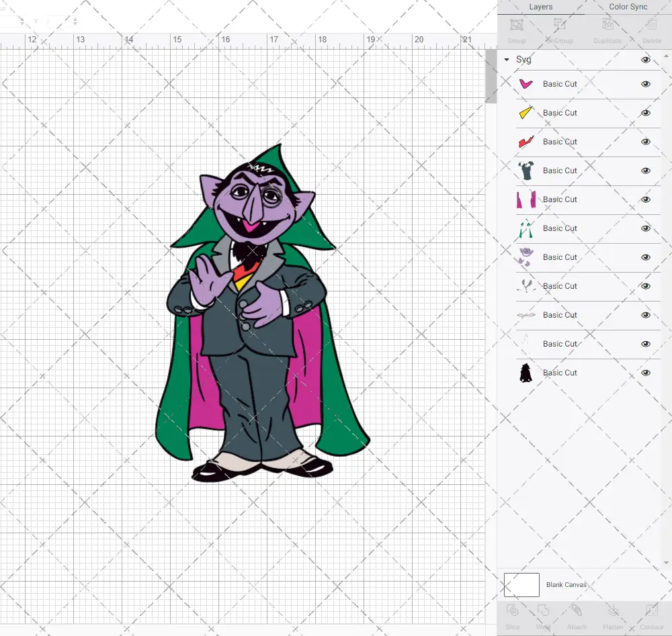Image resolution: width=672 pixels, height=636 pixels.
Task: Click the Duplicate icon in Layers panel
Action: tap(607, 24)
